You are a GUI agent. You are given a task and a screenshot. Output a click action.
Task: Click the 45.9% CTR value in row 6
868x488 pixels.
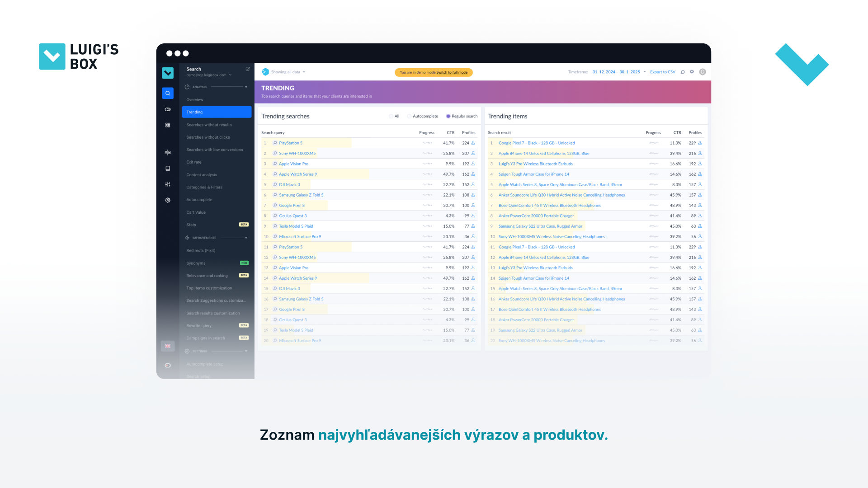[x=675, y=195]
